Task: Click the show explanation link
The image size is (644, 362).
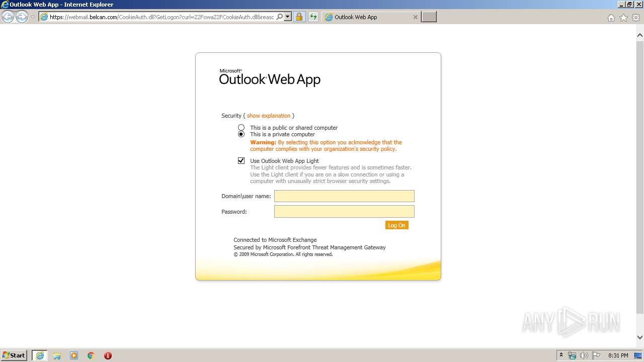Action: click(269, 116)
